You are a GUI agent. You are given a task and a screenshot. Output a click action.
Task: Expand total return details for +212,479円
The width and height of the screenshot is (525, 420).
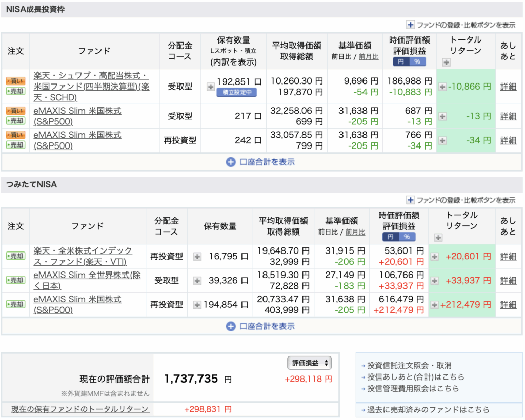[x=434, y=305]
